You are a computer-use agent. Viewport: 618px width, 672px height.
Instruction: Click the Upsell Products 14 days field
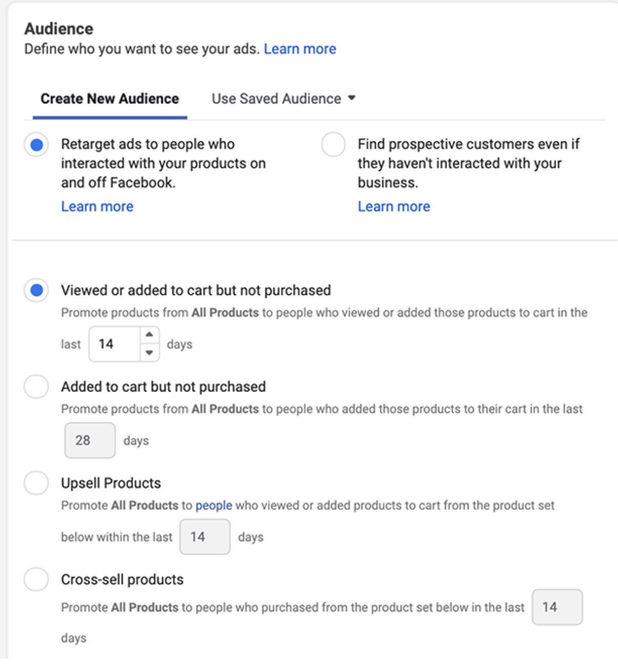point(204,537)
